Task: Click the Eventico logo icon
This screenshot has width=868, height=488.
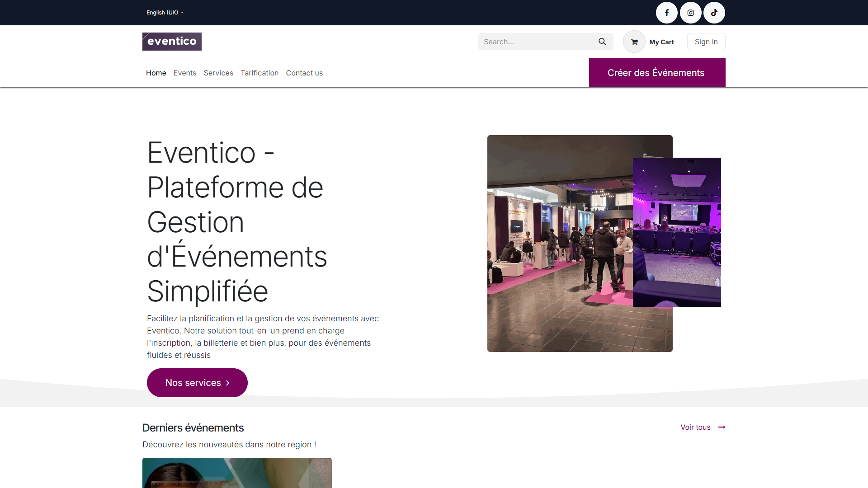Action: tap(172, 41)
